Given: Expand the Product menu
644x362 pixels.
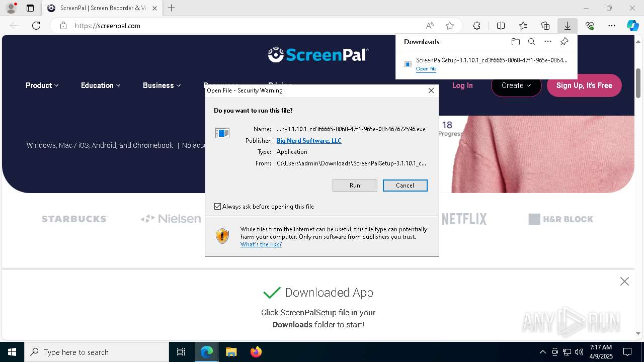Looking at the screenshot, I should [x=42, y=85].
